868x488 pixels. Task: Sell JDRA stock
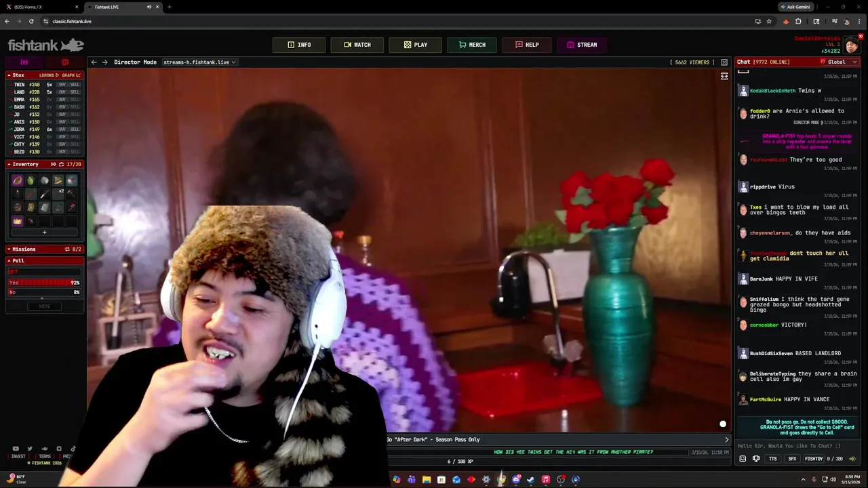click(75, 129)
